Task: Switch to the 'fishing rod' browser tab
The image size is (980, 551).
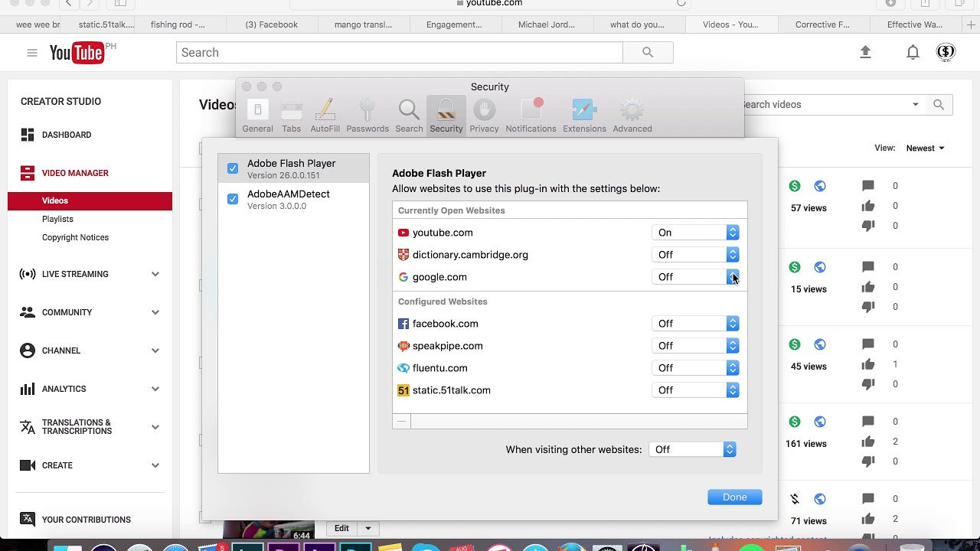Action: [178, 24]
